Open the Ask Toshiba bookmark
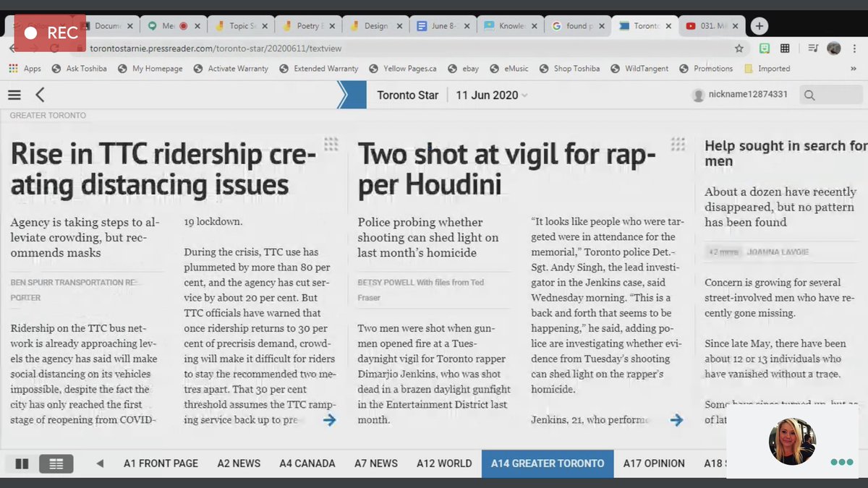868x488 pixels. [80, 69]
